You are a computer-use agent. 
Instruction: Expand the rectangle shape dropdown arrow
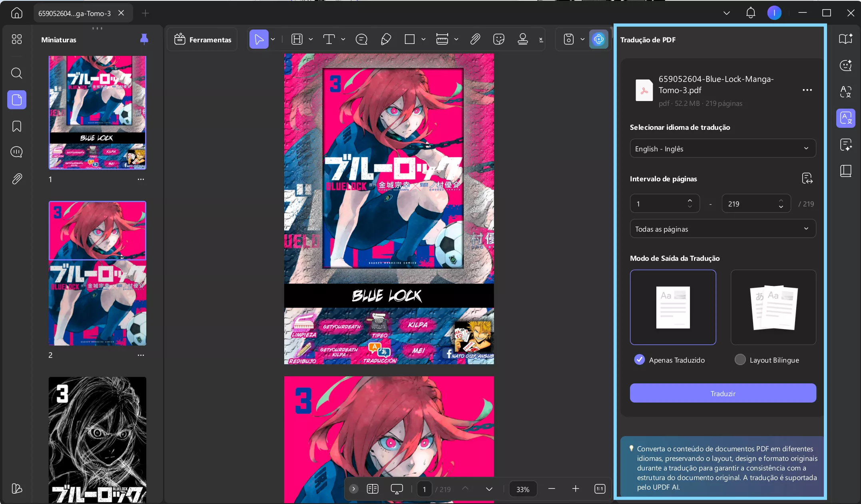423,39
